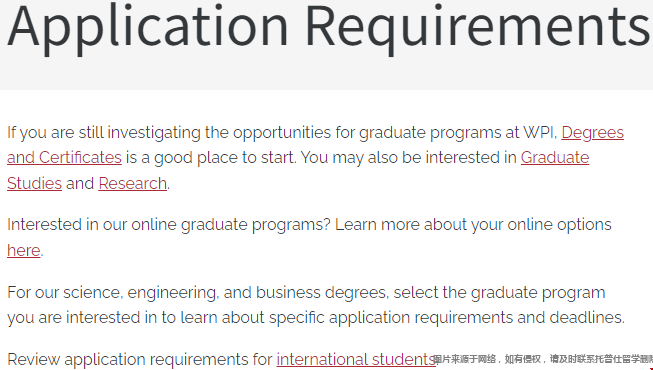
Task: Click the Chinese watermark text at bottom right
Action: coord(543,359)
